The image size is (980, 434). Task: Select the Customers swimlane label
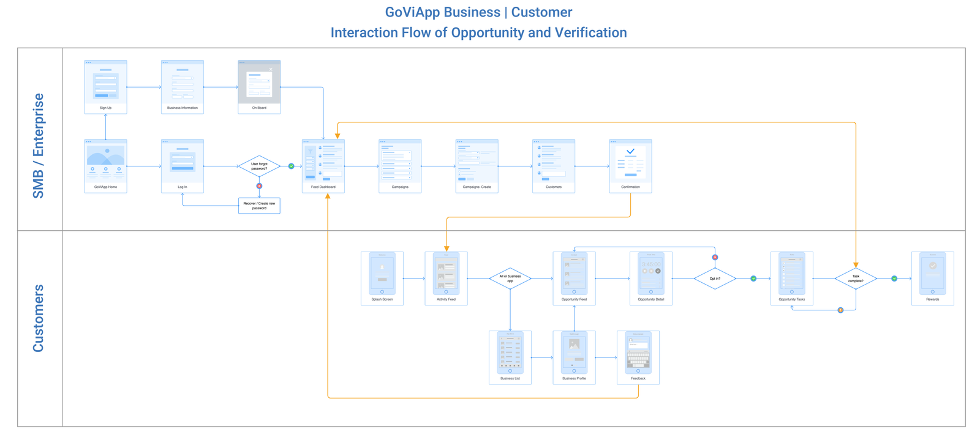coord(39,318)
